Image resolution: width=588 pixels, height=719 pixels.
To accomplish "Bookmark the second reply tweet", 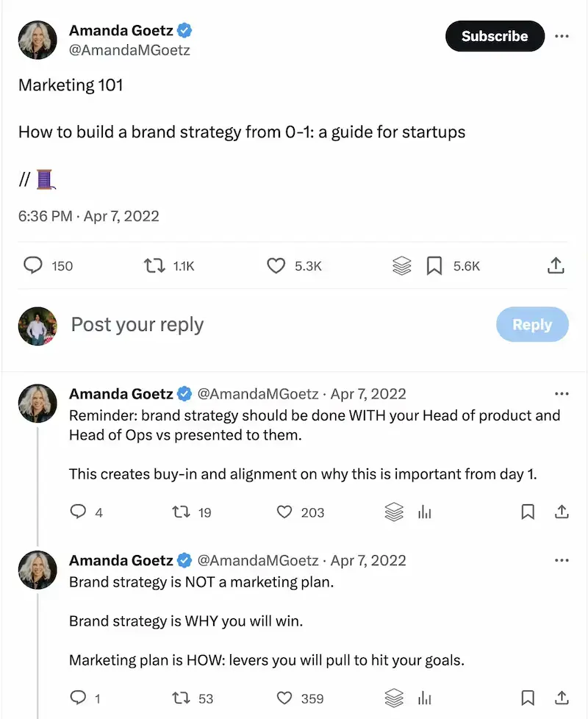I will point(528,698).
